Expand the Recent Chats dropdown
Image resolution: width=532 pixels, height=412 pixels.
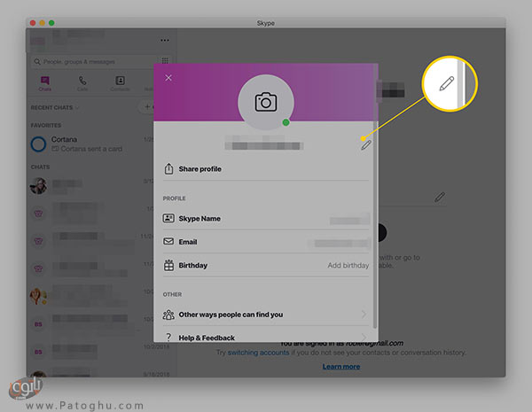click(55, 107)
